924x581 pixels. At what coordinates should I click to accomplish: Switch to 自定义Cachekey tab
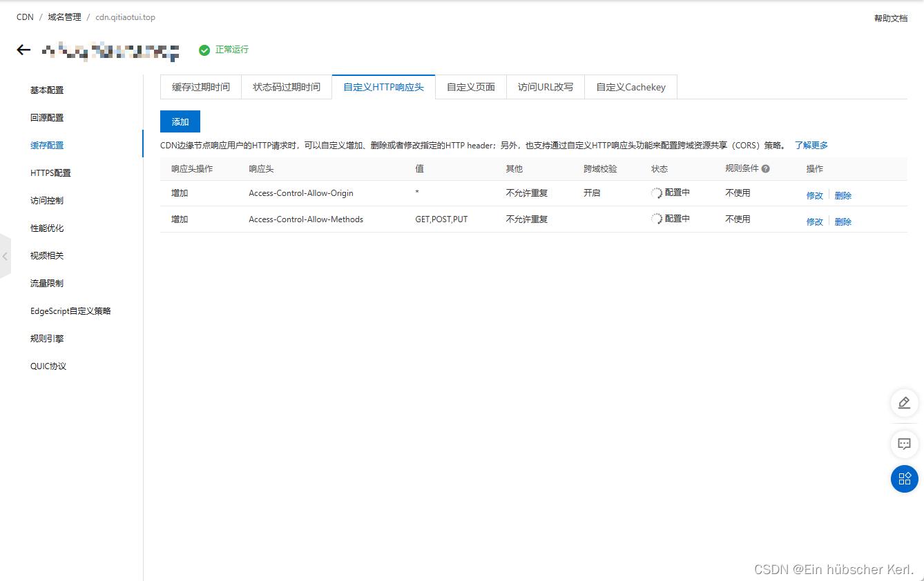pyautogui.click(x=631, y=87)
